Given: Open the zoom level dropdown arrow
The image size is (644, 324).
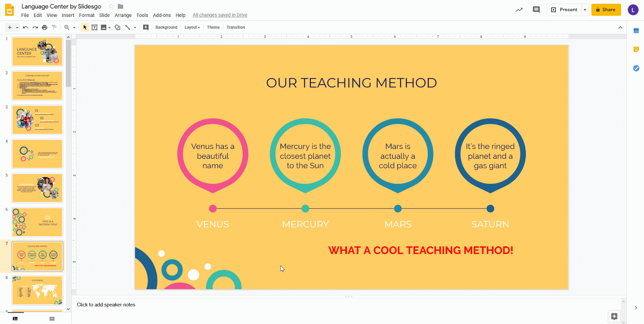Looking at the screenshot, I should coord(74,27).
